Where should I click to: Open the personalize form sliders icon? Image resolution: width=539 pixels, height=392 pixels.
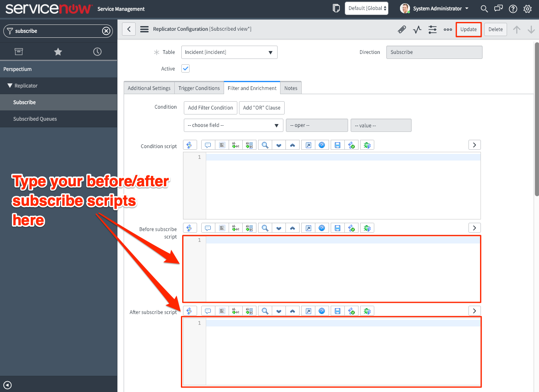click(x=432, y=29)
